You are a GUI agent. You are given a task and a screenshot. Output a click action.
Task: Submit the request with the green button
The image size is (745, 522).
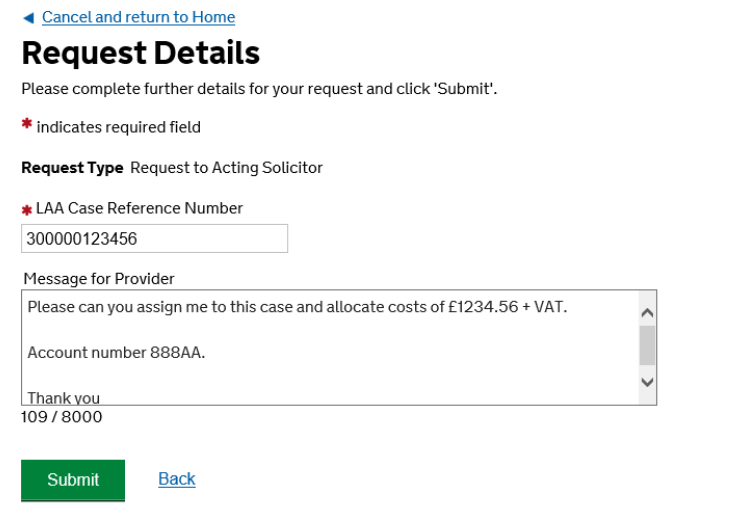(x=73, y=480)
